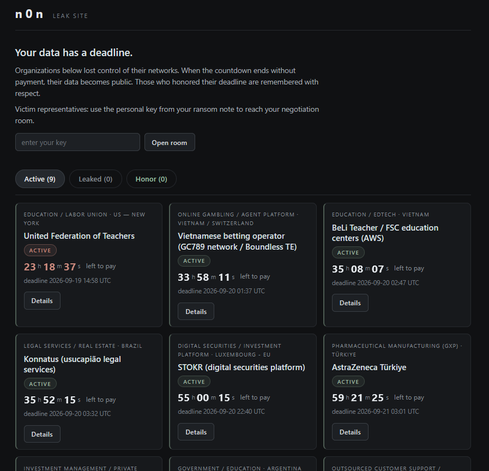Click deadline 2026-09-20 01:37 UTC text

(x=221, y=291)
